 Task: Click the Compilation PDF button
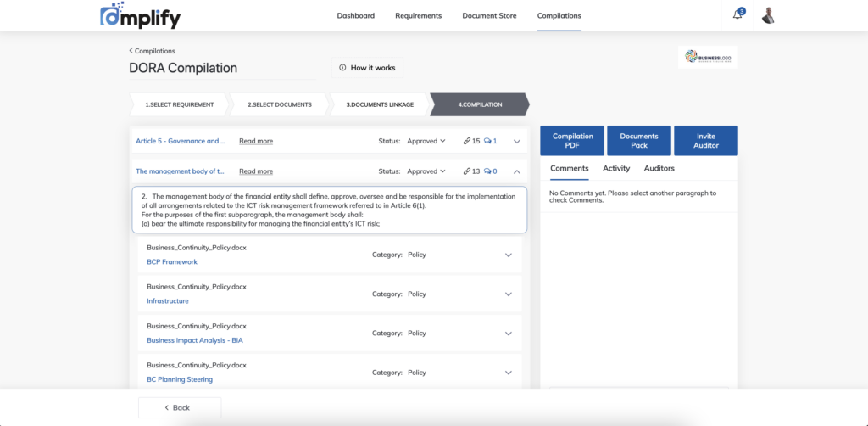point(572,141)
